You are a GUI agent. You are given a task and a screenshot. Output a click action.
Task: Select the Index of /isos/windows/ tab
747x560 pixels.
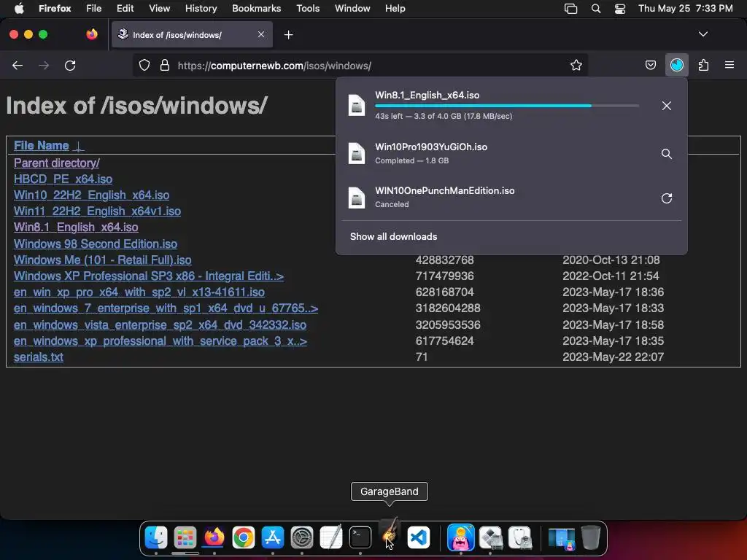[192, 34]
